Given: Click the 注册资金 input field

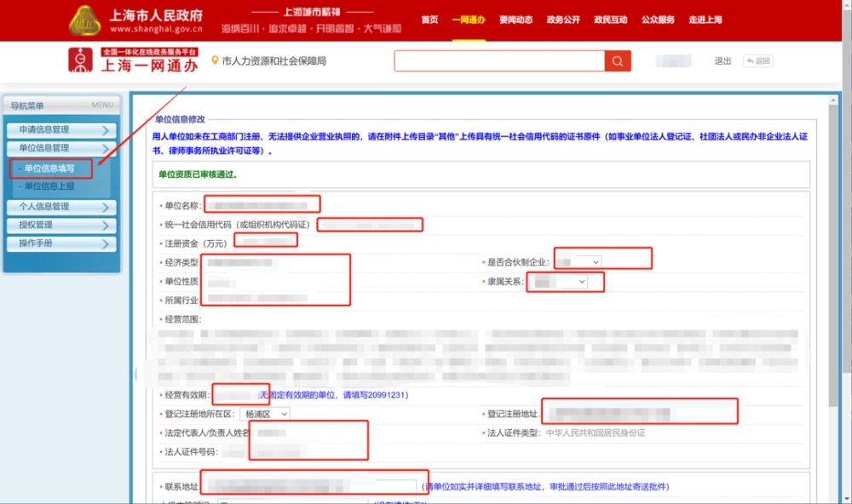Looking at the screenshot, I should [x=266, y=241].
